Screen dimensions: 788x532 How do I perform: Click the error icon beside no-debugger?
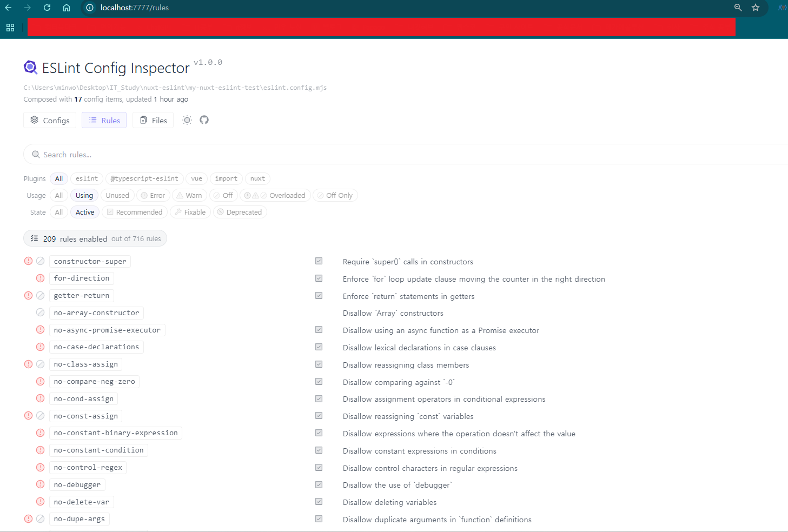point(40,484)
